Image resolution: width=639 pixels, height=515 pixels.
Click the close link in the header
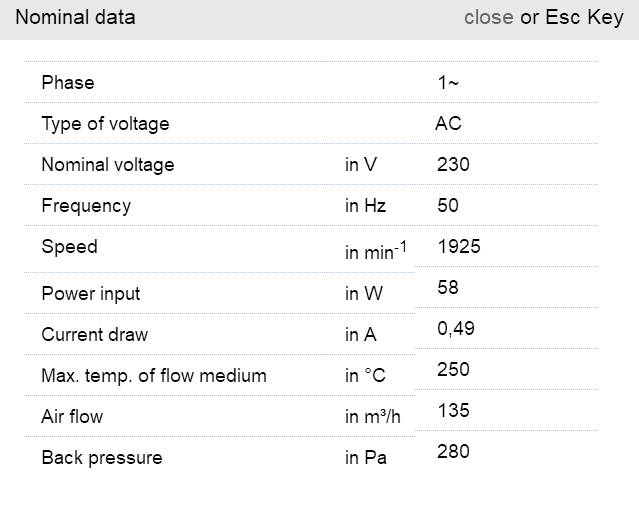tap(488, 18)
